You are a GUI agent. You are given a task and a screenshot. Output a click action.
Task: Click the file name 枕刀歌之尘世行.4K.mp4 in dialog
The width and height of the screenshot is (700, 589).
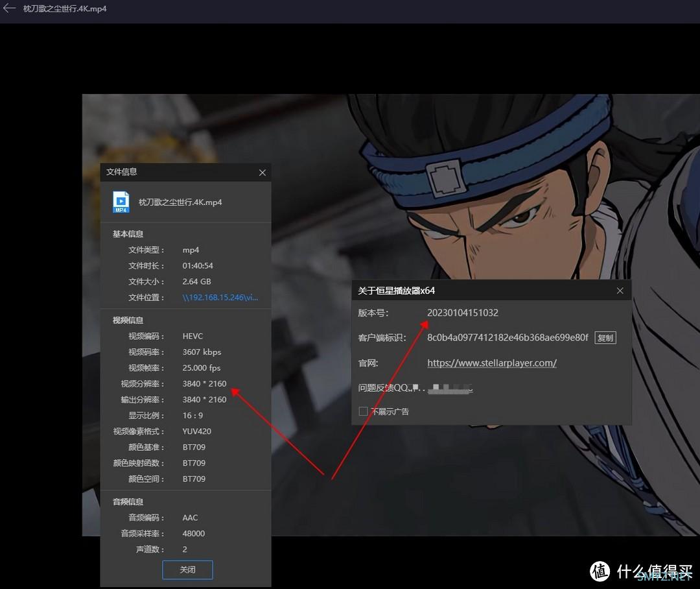pos(180,202)
